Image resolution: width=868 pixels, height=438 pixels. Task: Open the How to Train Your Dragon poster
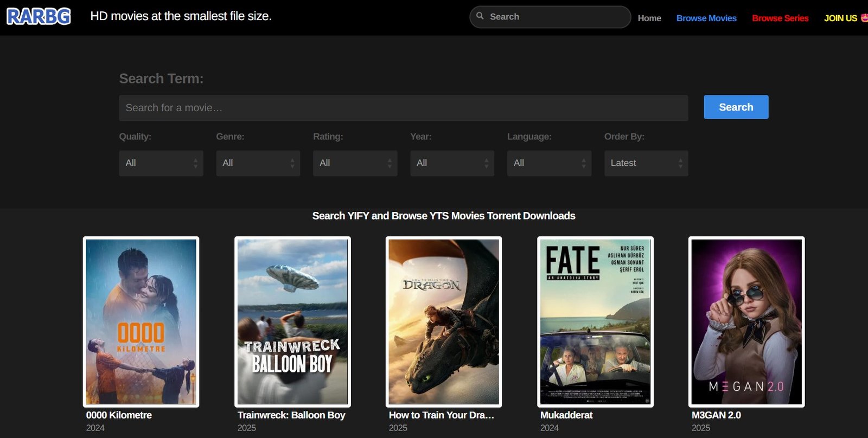(444, 322)
